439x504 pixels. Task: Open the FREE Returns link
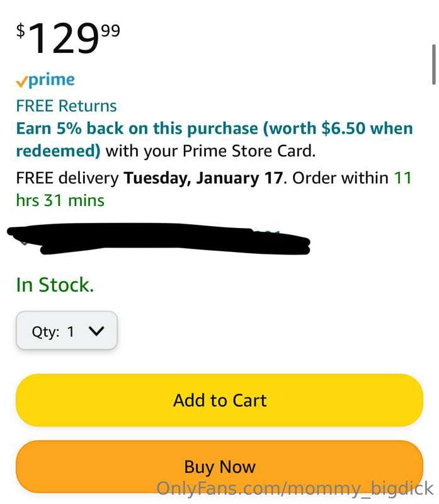click(x=66, y=106)
